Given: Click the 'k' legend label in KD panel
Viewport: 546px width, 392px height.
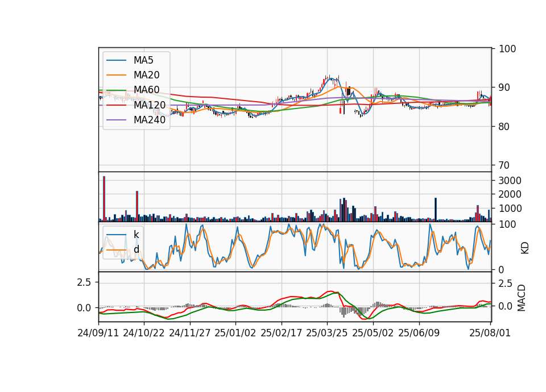Looking at the screenshot, I should 136,235.
